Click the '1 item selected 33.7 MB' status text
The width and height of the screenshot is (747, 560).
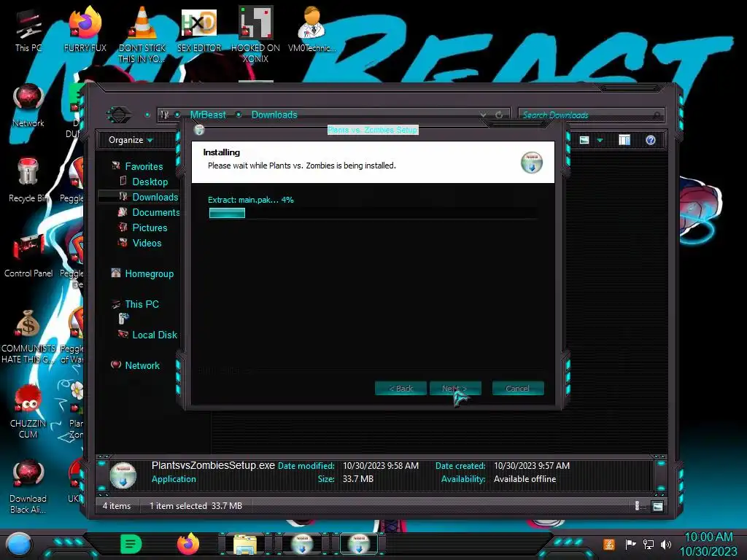[196, 506]
